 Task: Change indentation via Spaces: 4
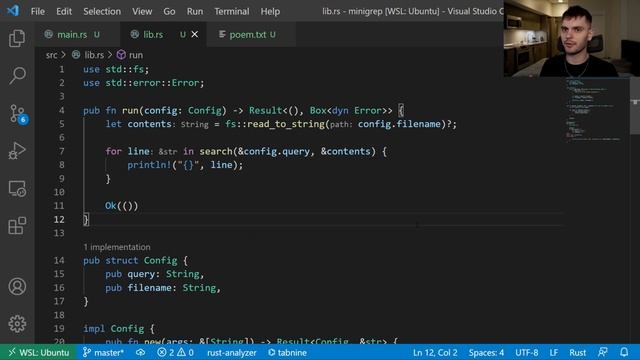click(486, 352)
